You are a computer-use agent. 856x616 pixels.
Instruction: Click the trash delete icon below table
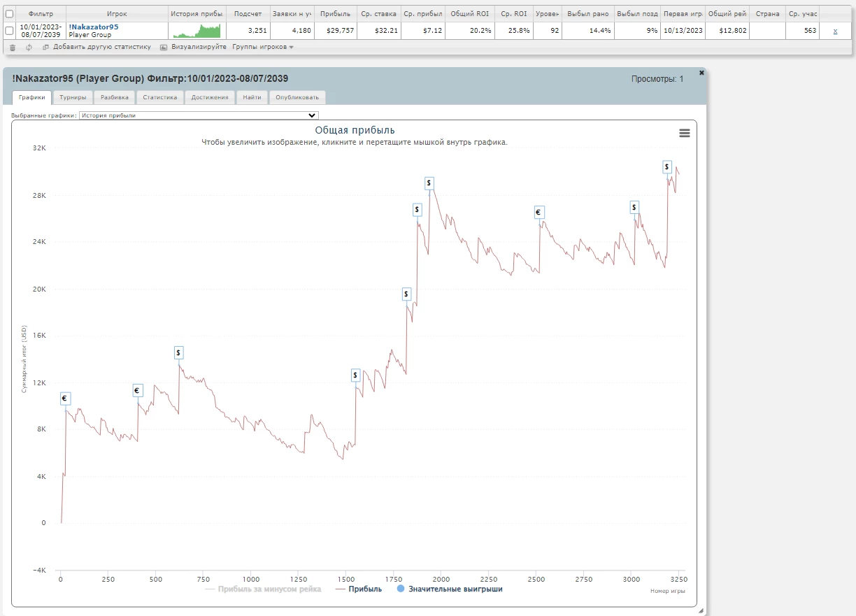tap(13, 48)
